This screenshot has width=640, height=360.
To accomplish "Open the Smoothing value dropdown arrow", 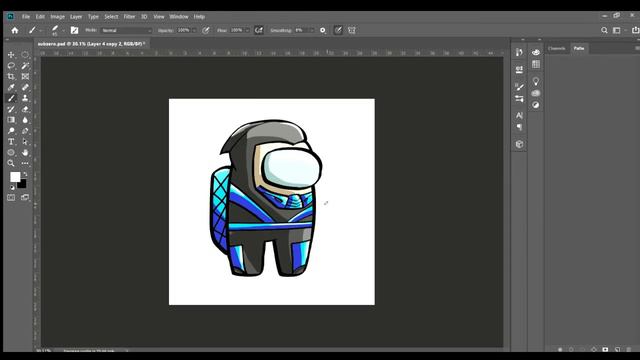I will (x=312, y=31).
